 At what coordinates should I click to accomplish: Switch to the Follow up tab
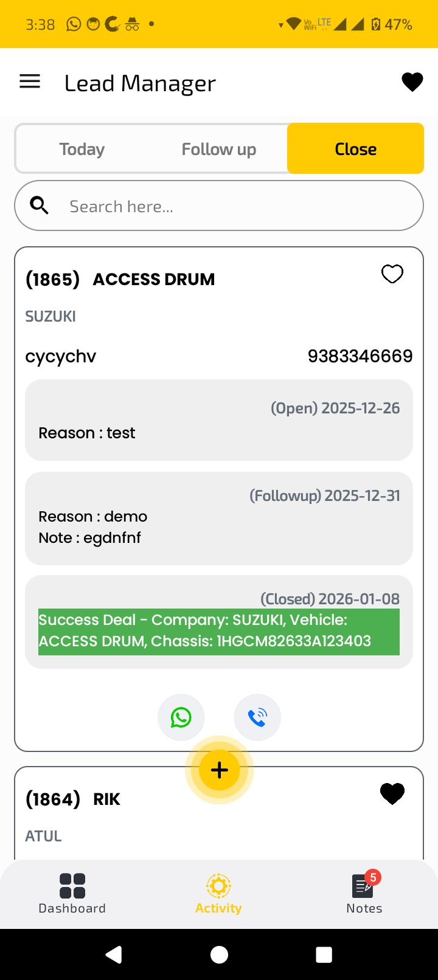coord(219,149)
